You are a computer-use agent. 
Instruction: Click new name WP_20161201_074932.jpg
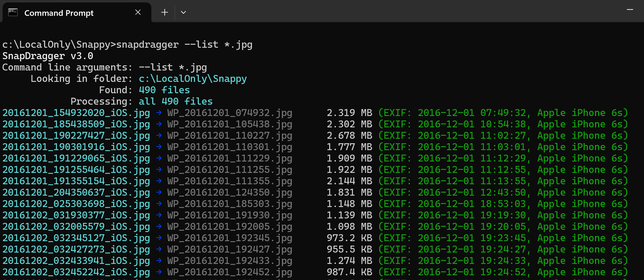pos(230,113)
